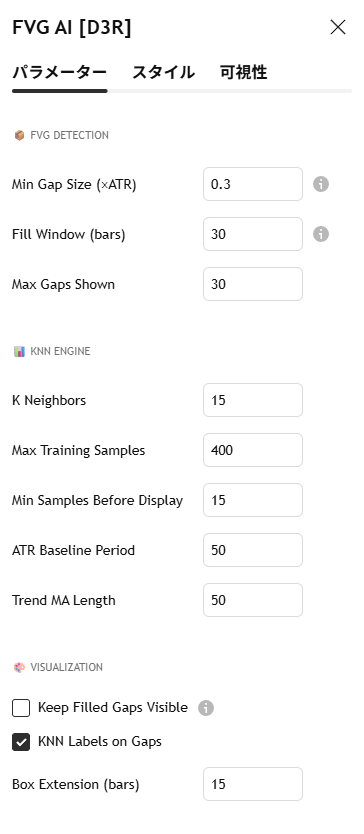364x834 pixels.
Task: Click the FVG Detection box icon
Action: click(x=20, y=136)
